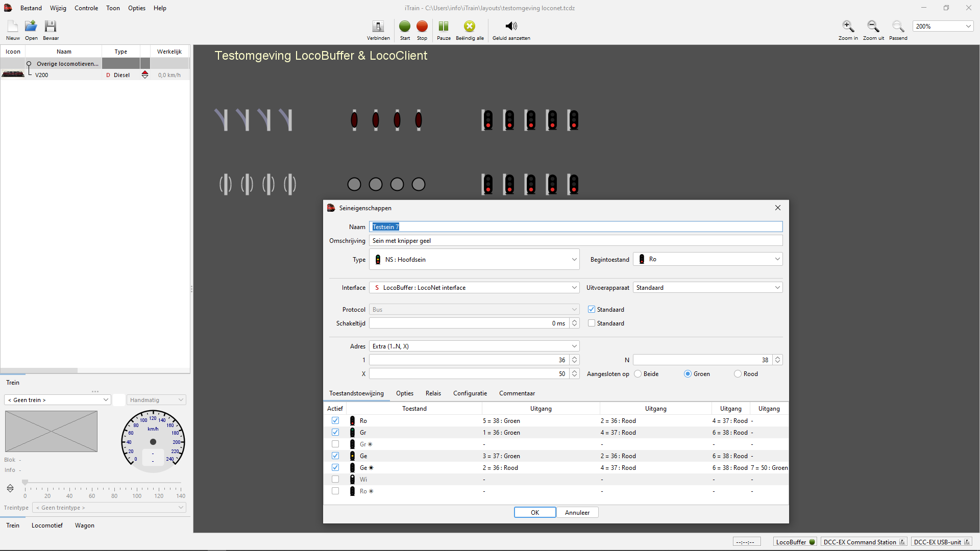The height and width of the screenshot is (551, 980).
Task: Select the Rood radio button
Action: click(x=738, y=374)
